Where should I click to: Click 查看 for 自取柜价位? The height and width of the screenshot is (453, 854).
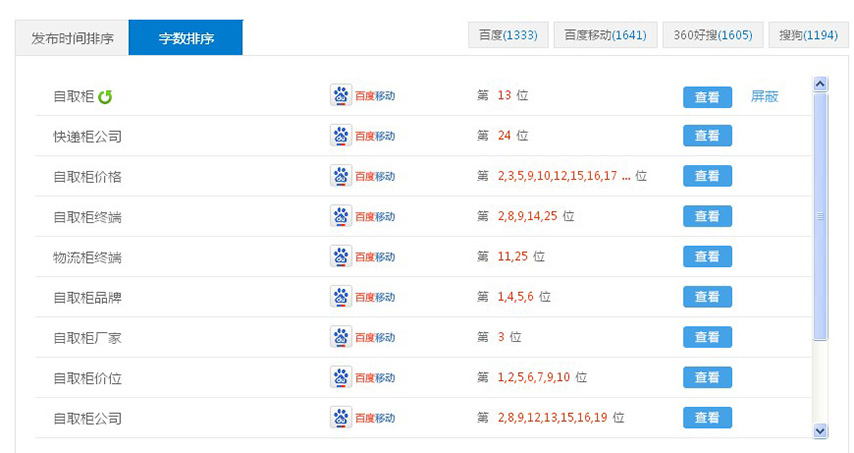[x=707, y=377]
